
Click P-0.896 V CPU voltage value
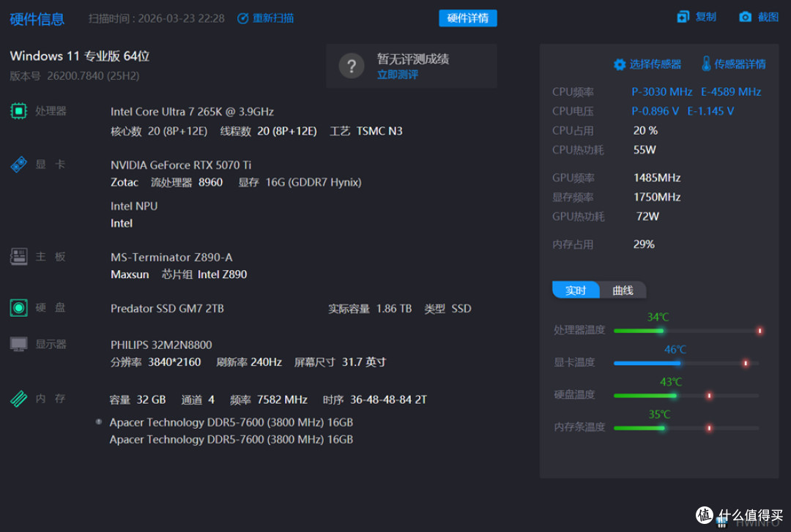pyautogui.click(x=656, y=111)
